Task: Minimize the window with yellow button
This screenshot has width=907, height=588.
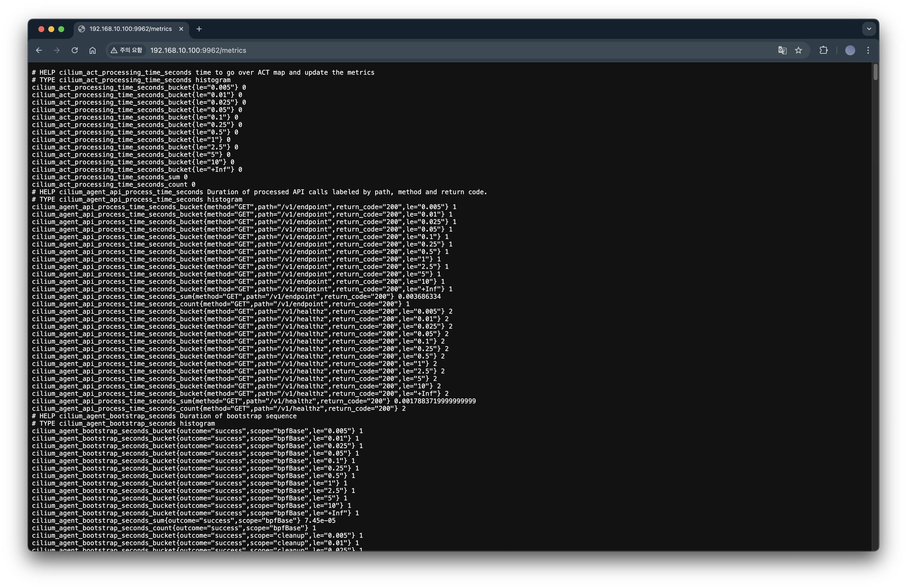Action: [51, 29]
